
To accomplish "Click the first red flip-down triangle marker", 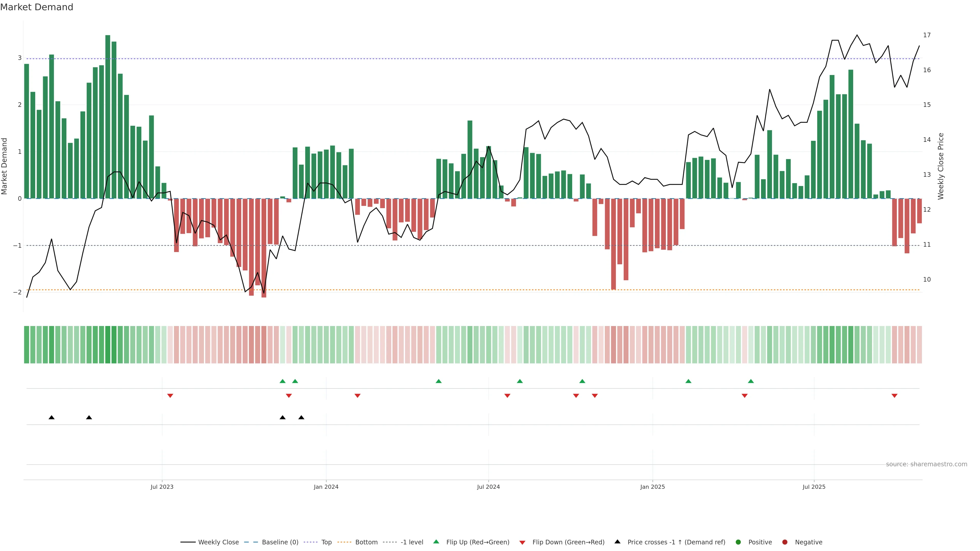I will (170, 396).
